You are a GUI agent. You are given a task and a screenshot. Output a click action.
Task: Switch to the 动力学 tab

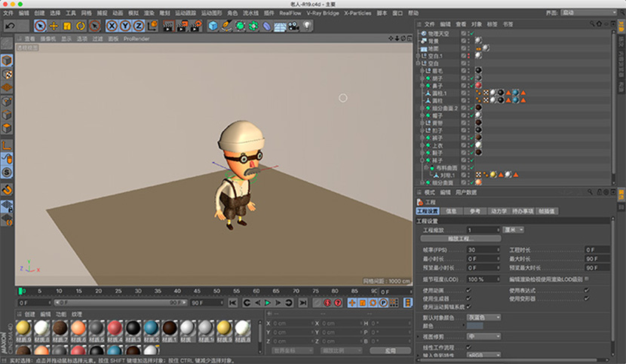click(x=498, y=211)
